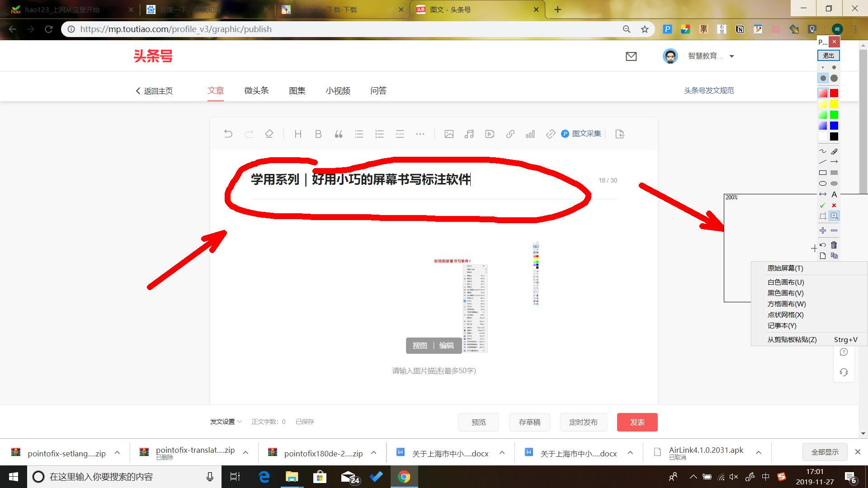868x488 pixels.
Task: Click the hyperlink icon in the article toolbar
Action: pyautogui.click(x=510, y=134)
